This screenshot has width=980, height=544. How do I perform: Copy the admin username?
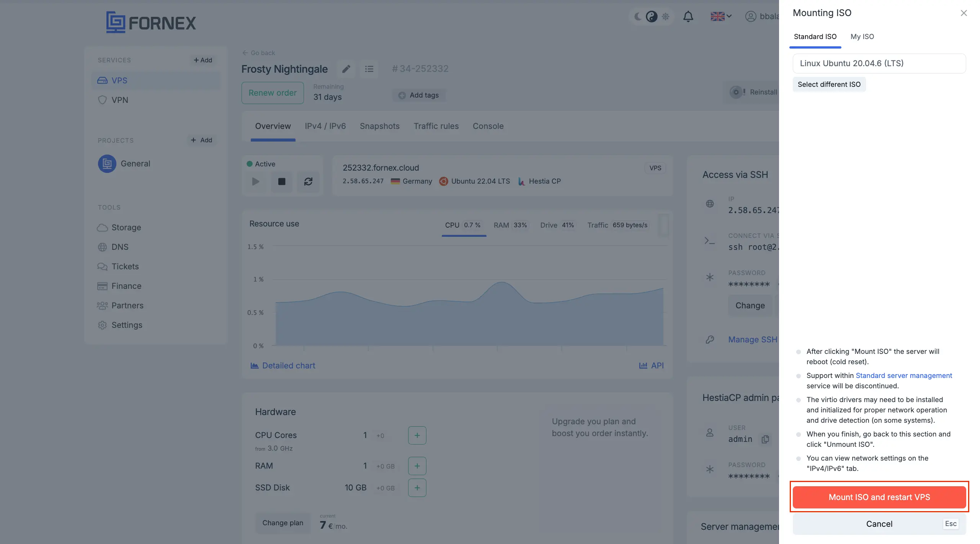(765, 439)
